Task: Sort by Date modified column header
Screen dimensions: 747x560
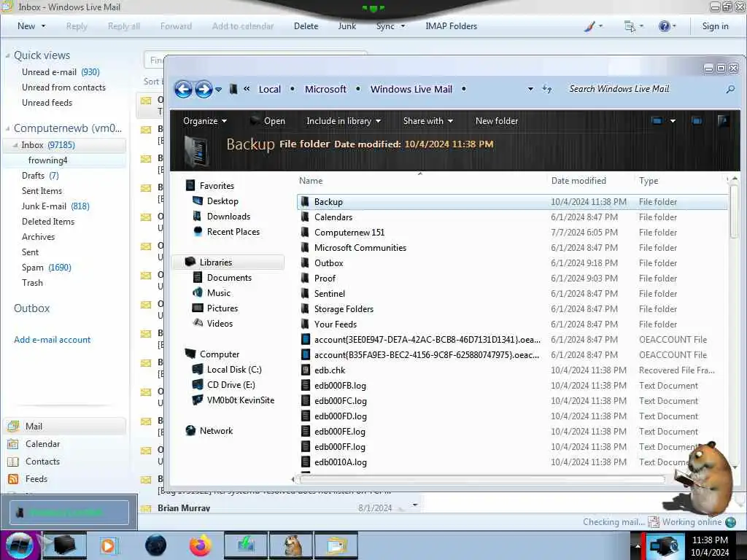Action: (x=578, y=181)
